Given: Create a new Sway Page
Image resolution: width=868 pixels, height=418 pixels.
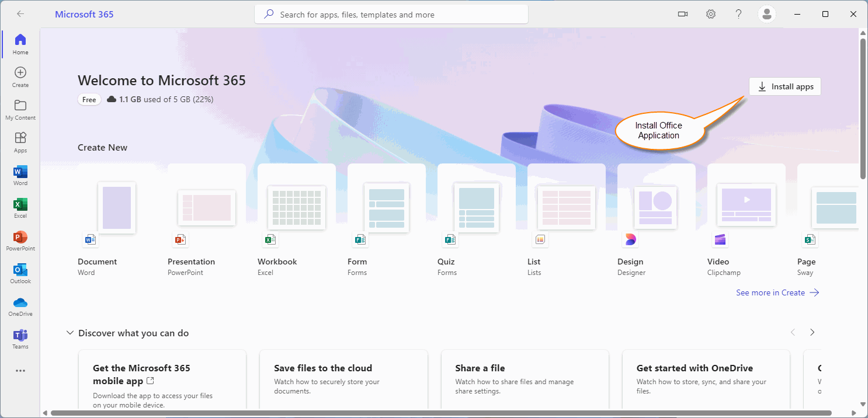Looking at the screenshot, I should 828,221.
